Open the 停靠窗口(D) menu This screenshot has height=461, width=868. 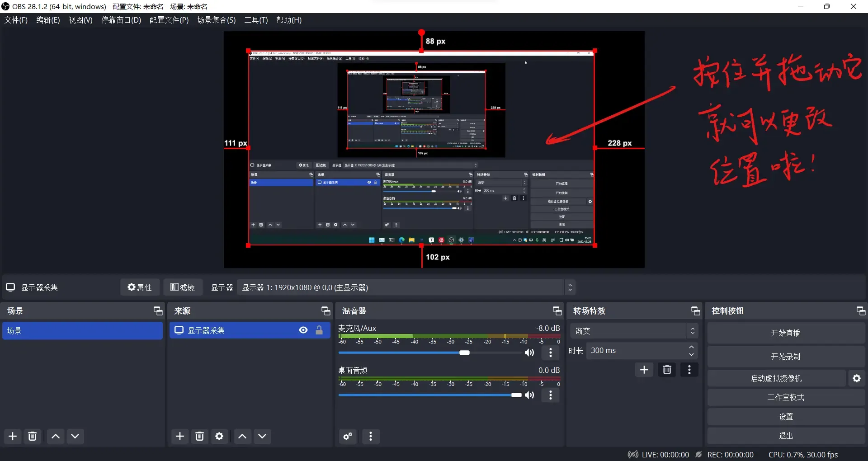(x=121, y=20)
